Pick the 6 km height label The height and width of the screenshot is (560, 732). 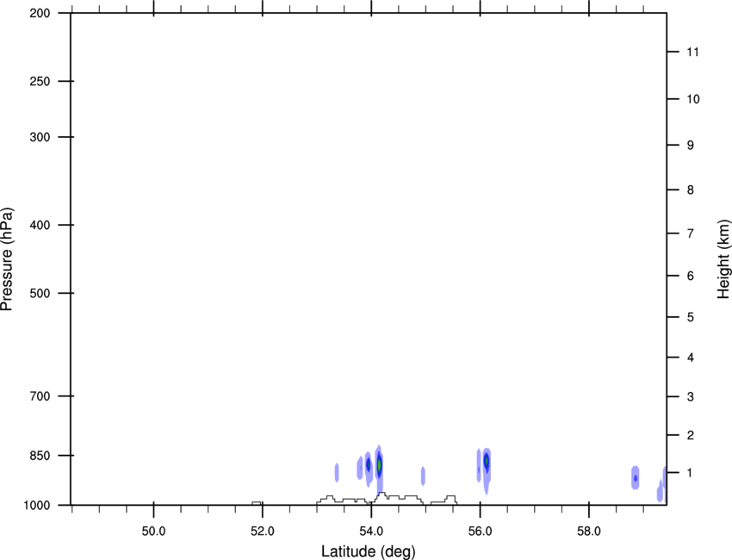pos(690,276)
